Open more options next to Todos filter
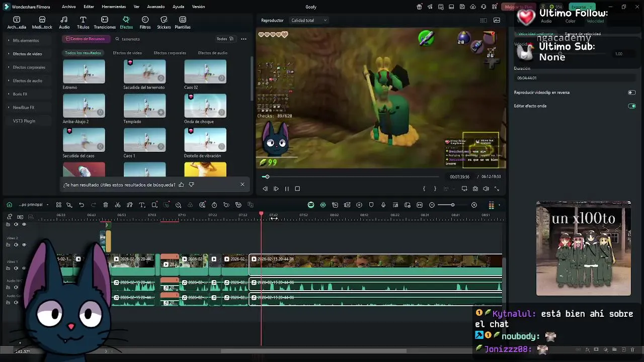Image resolution: width=644 pixels, height=362 pixels. pos(244,39)
